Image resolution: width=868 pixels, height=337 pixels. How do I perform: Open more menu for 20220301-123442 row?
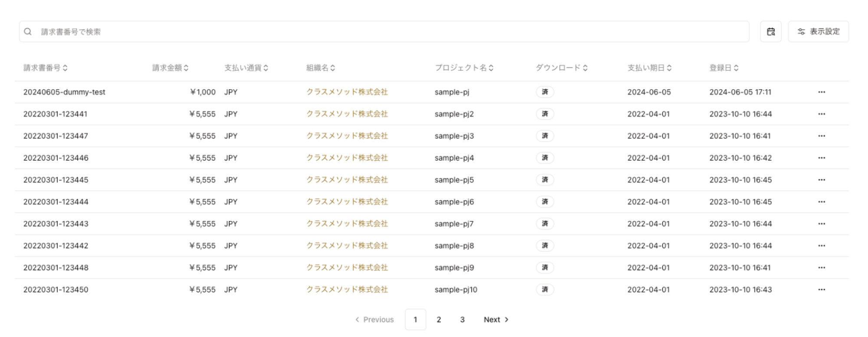(822, 246)
